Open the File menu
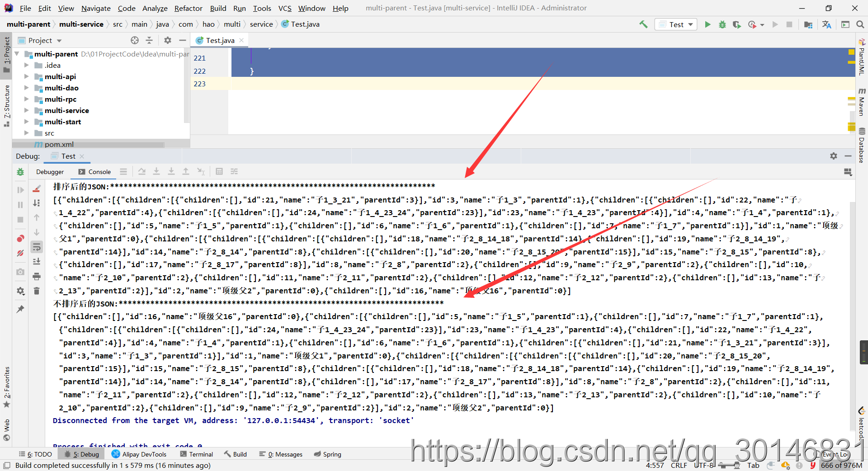The height and width of the screenshot is (471, 868). (25, 8)
